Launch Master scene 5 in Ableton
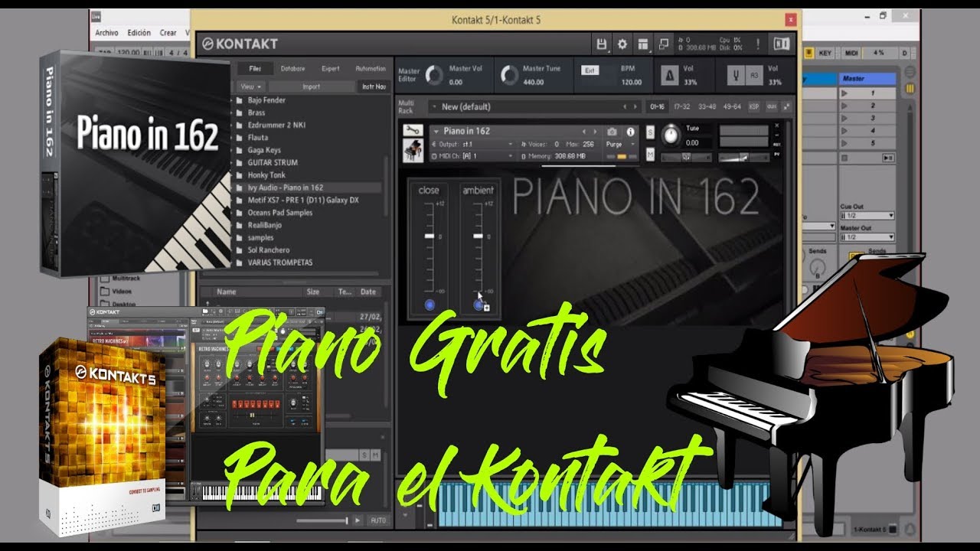Image resolution: width=980 pixels, height=551 pixels. pos(844,143)
